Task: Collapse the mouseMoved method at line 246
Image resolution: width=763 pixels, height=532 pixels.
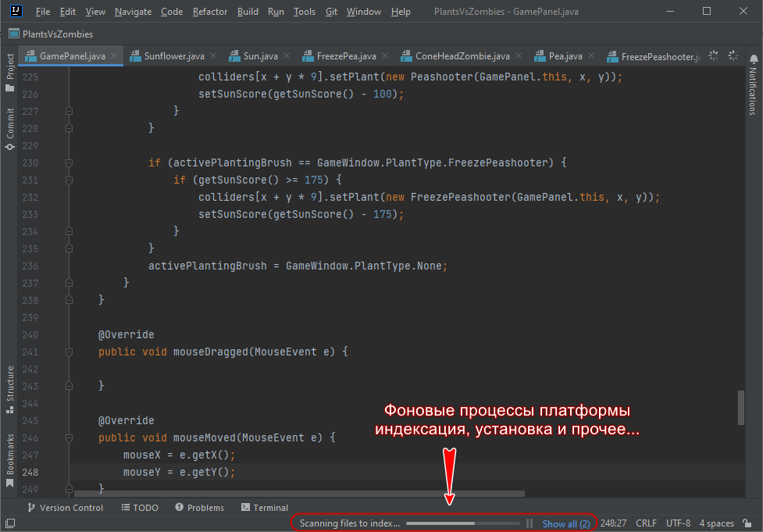Action: (x=69, y=437)
